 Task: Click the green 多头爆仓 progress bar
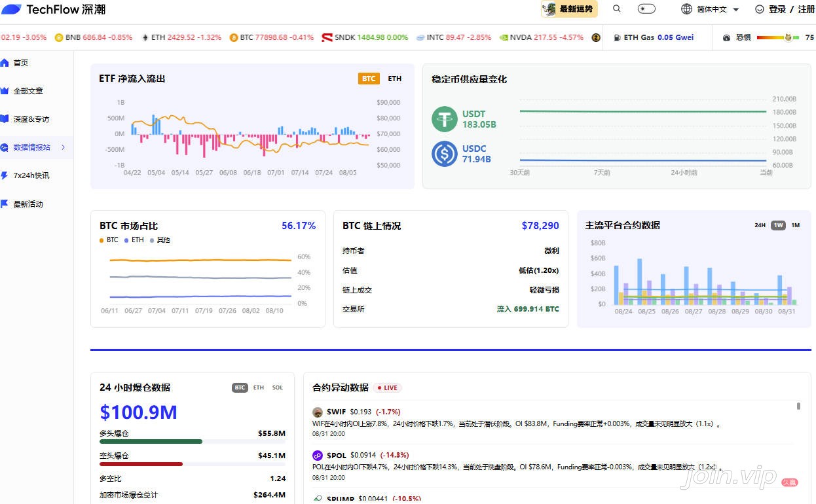coord(151,441)
